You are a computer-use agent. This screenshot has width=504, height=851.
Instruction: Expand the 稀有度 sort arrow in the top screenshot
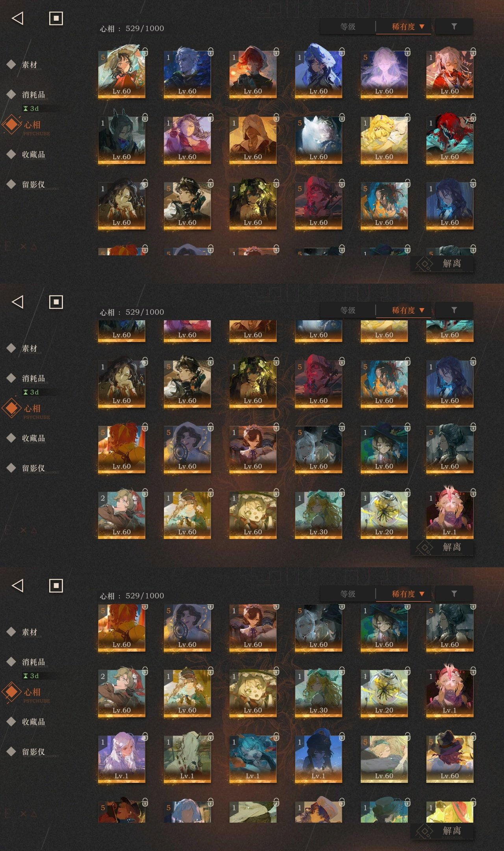[422, 26]
